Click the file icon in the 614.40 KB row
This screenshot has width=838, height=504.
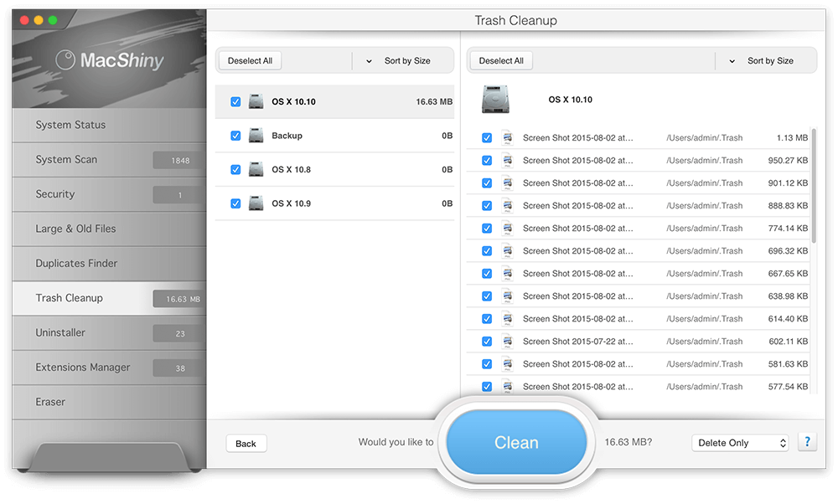(507, 319)
